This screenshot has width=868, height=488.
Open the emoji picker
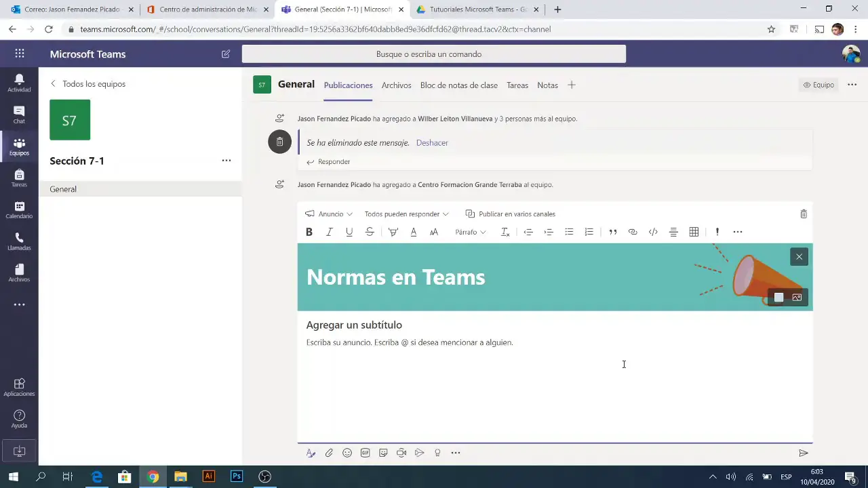click(x=347, y=453)
